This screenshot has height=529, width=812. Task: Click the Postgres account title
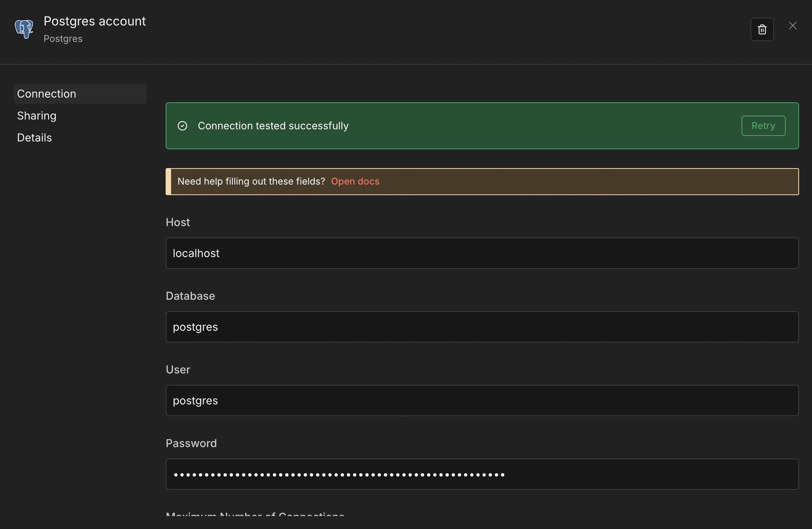[x=95, y=21]
